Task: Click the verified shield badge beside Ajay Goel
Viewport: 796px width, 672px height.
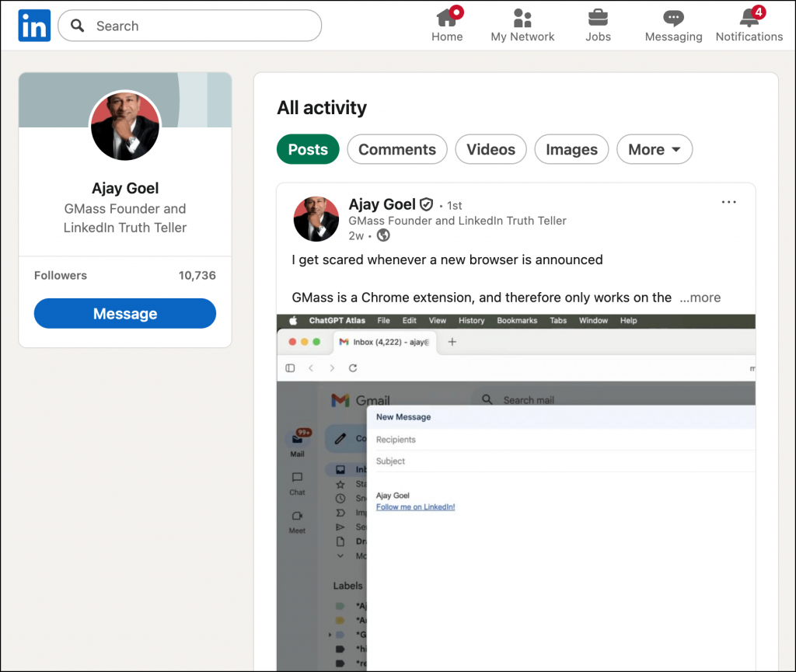Action: coord(426,204)
